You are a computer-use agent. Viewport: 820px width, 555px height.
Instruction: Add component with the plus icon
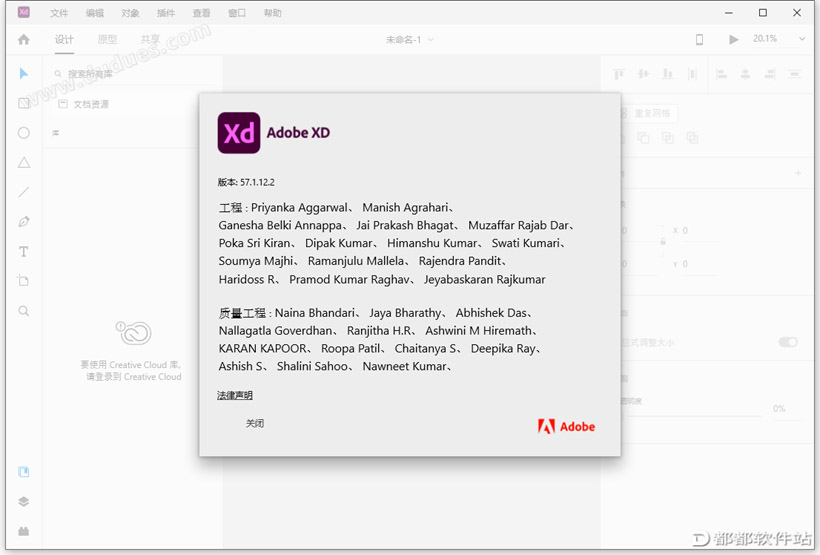tap(798, 173)
